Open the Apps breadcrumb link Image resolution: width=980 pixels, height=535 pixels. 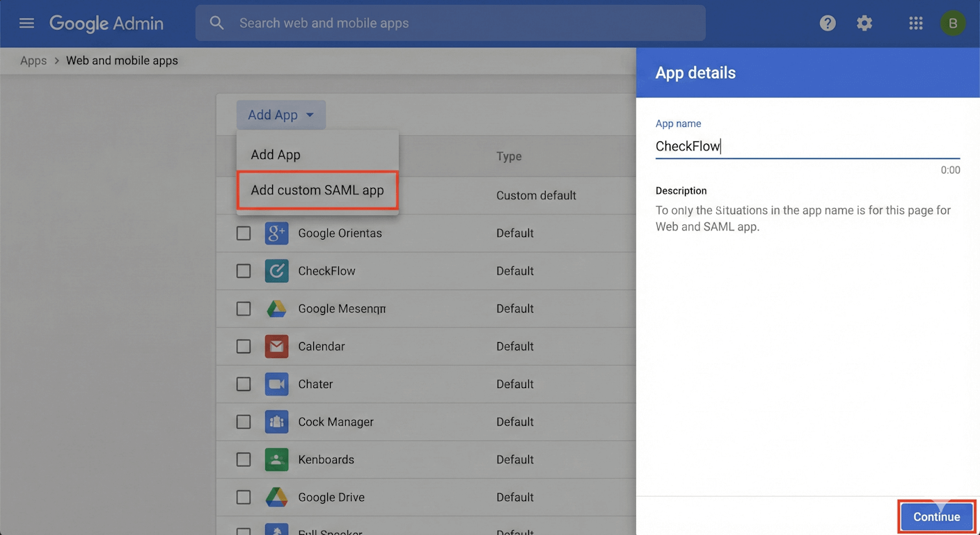click(33, 61)
